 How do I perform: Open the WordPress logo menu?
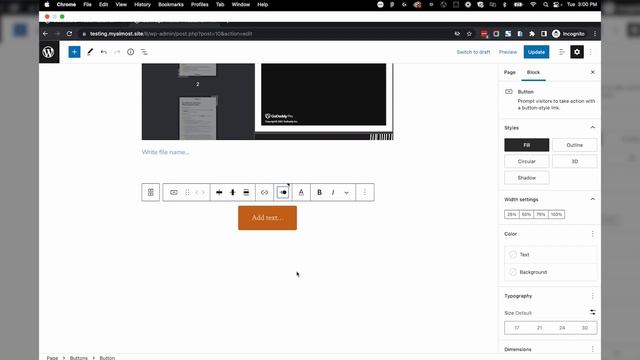(x=49, y=52)
